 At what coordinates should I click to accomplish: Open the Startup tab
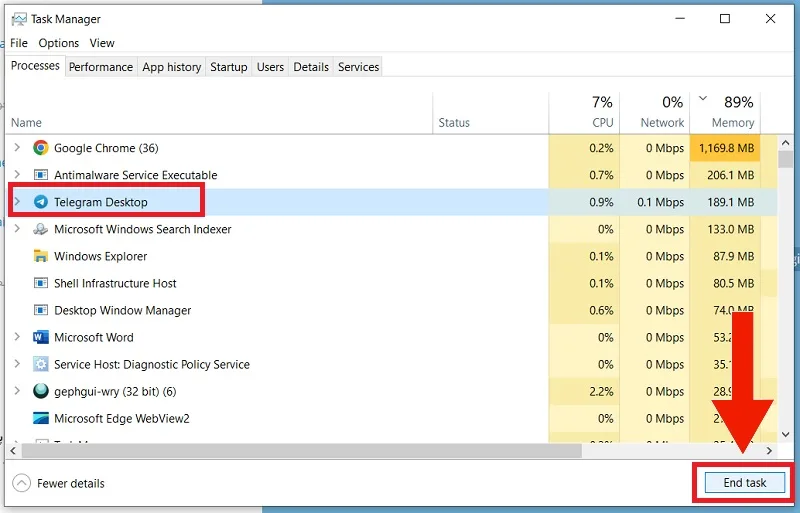click(229, 67)
